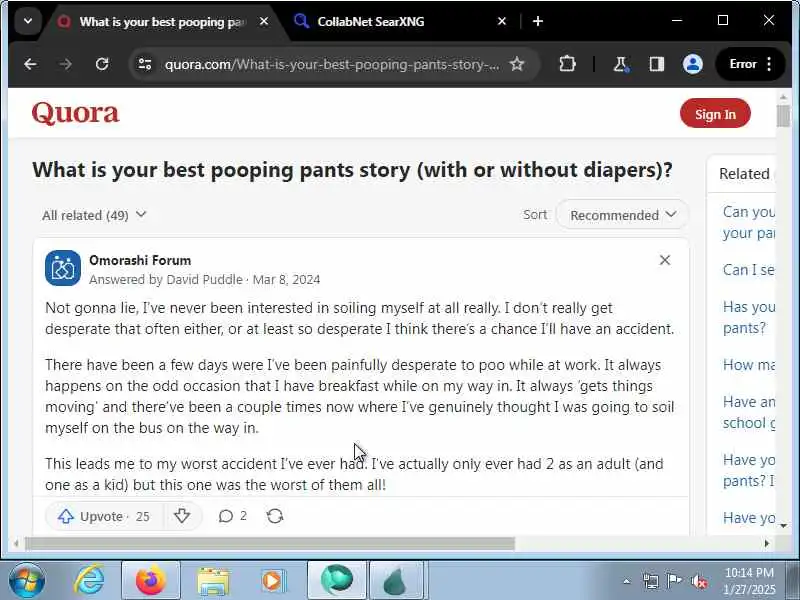The image size is (800, 600).
Task: Click the muted volume tray icon
Action: point(698,581)
